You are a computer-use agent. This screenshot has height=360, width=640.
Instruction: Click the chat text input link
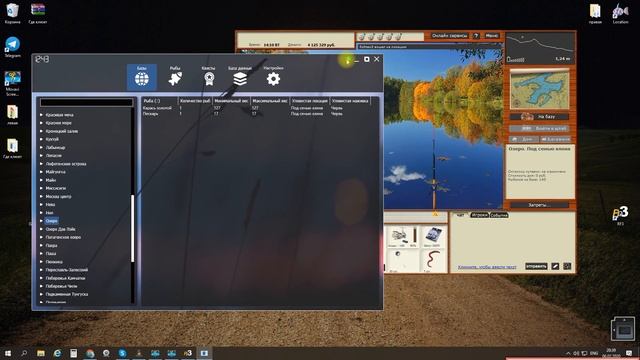[487, 267]
